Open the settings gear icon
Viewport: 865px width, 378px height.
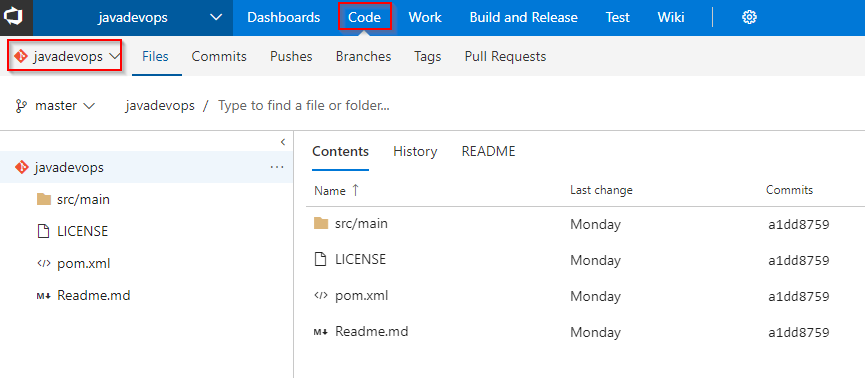[749, 18]
